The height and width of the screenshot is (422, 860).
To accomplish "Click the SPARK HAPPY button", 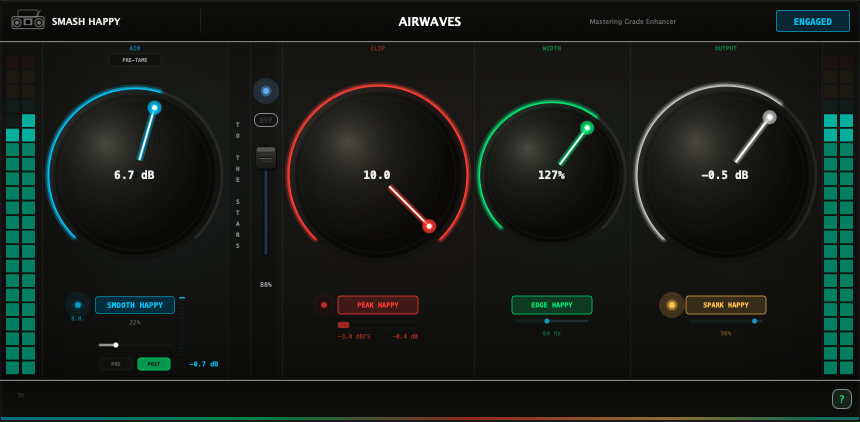I will tap(726, 305).
